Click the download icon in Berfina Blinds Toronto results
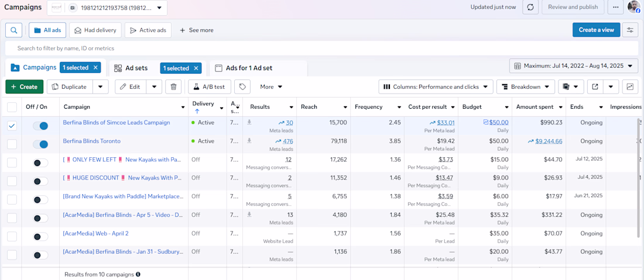The image size is (644, 280). [x=248, y=141]
